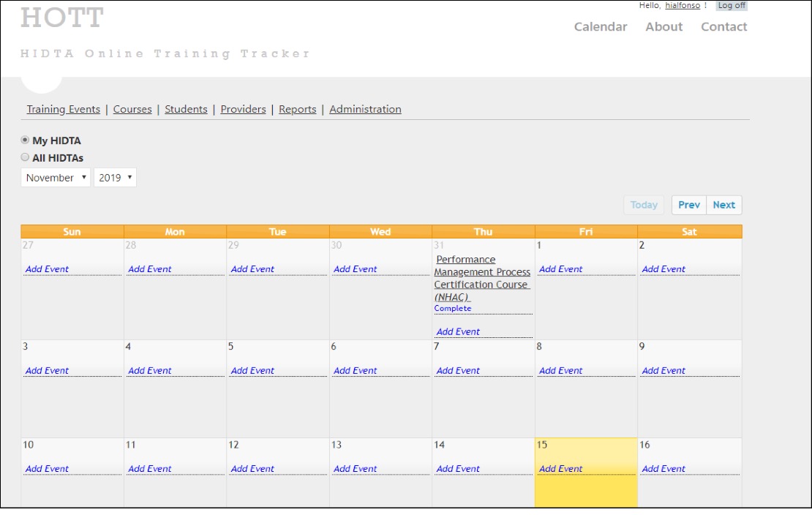Select the My HIDTA radio button

(26, 140)
